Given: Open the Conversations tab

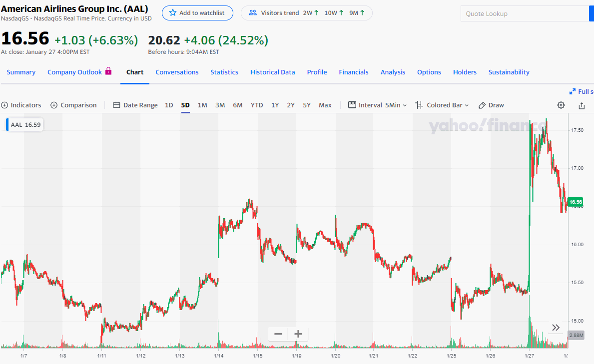Looking at the screenshot, I should point(177,72).
